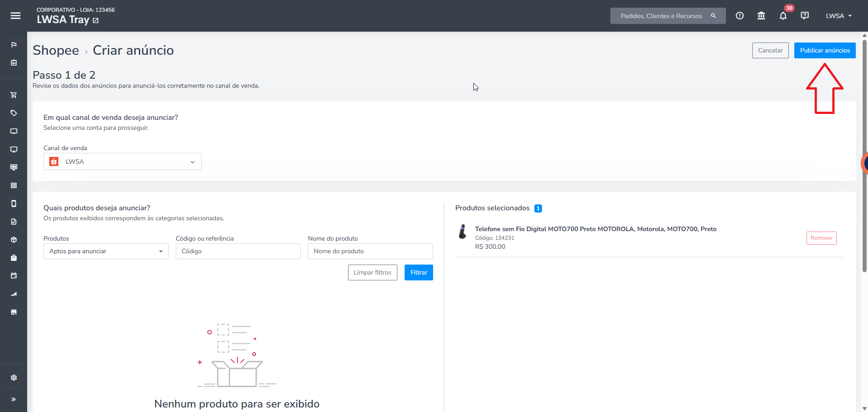Open the clipboard chart icon in sidebar
The height and width of the screenshot is (412, 868).
pos(14,63)
